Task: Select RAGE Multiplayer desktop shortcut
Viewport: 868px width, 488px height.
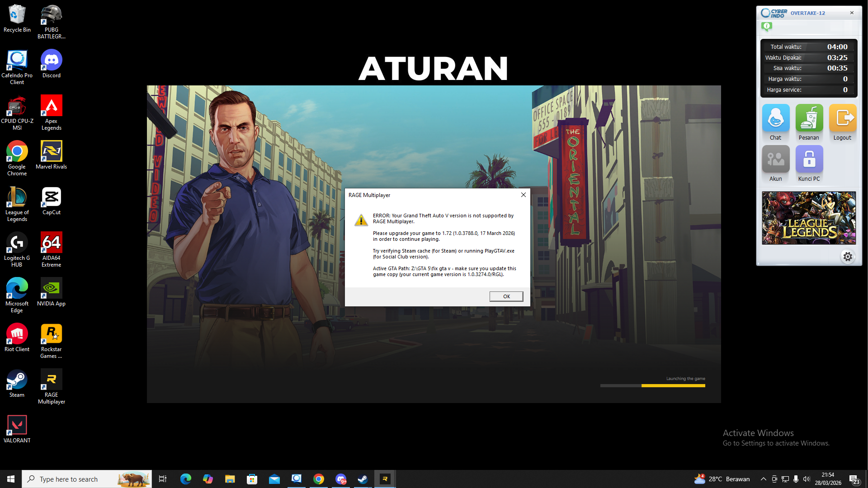Action: click(51, 387)
